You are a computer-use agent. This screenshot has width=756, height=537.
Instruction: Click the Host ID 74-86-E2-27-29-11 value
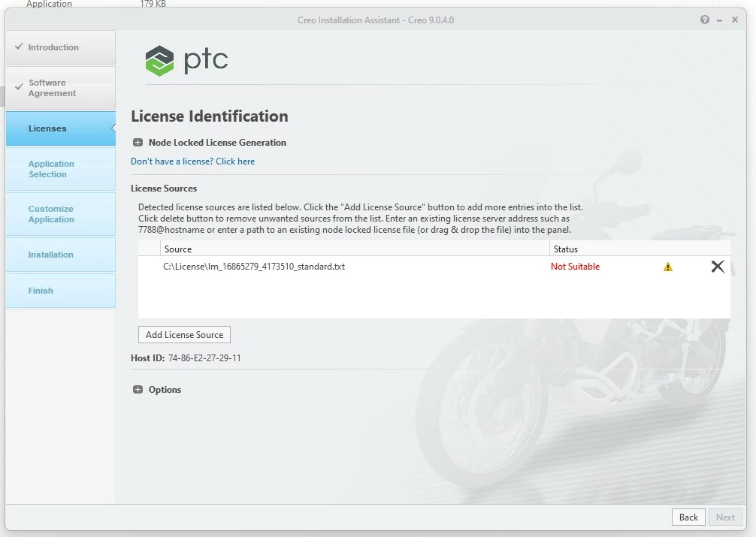point(204,358)
